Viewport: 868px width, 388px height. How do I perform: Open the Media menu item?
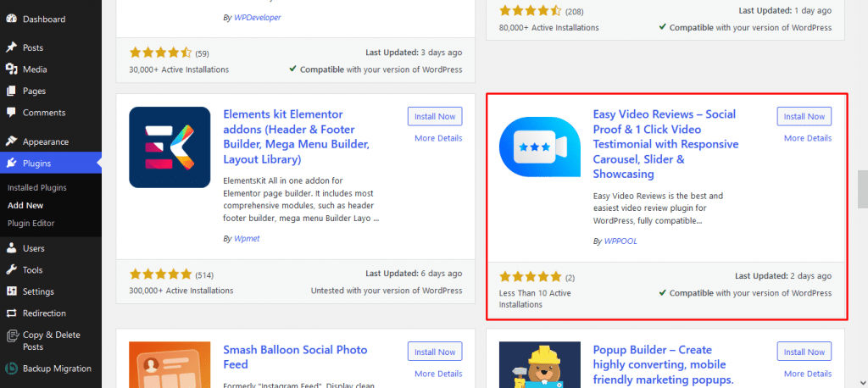[x=34, y=69]
